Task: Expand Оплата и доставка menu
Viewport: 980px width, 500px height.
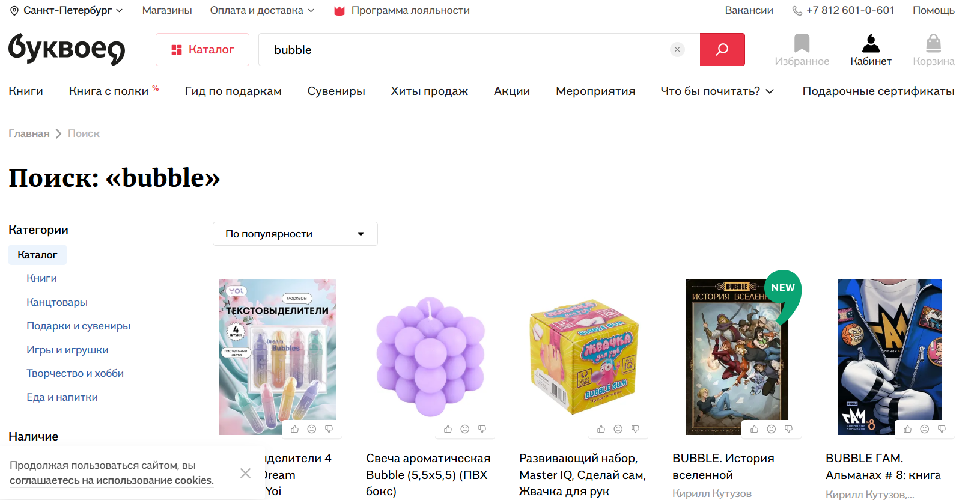Action: [x=262, y=10]
